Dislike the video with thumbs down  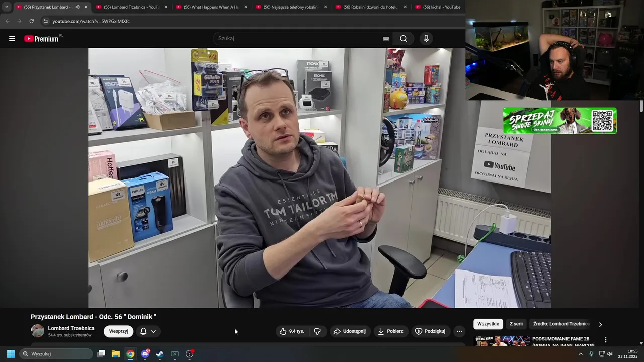point(317,331)
